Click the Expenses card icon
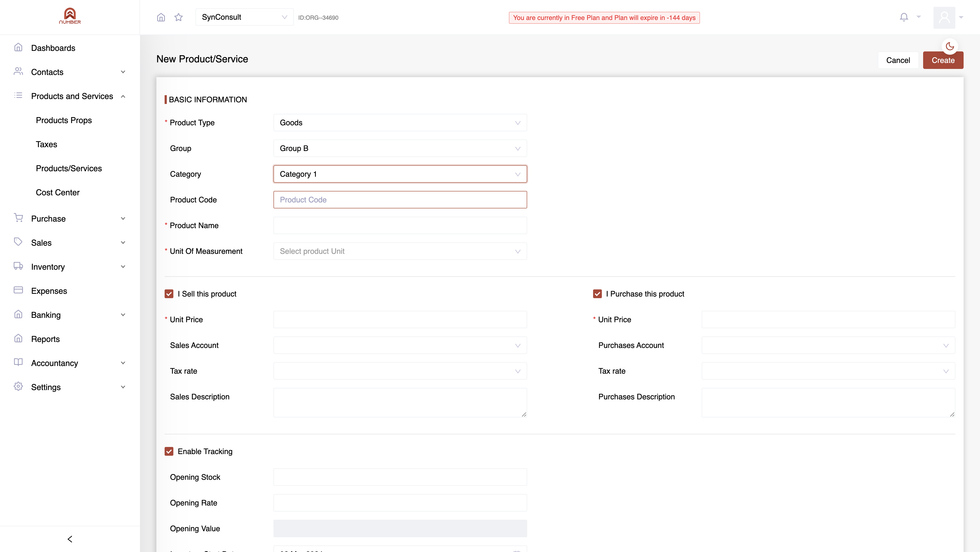Screen dimensions: 980x552 point(18,290)
